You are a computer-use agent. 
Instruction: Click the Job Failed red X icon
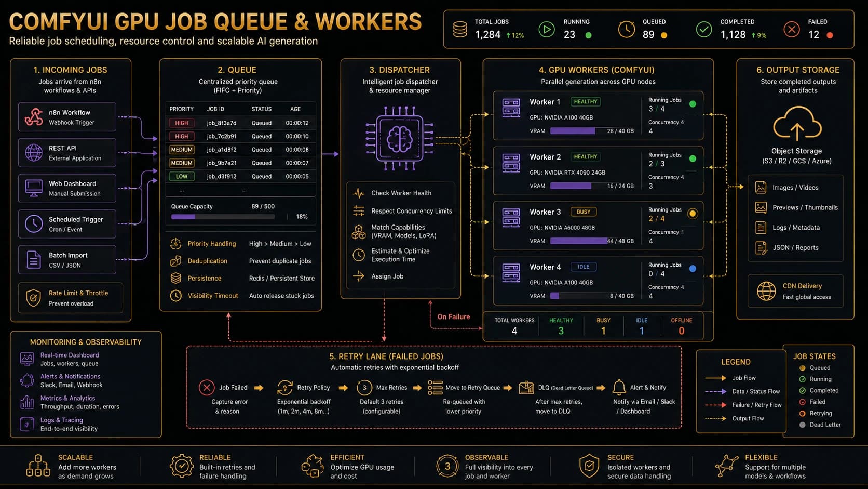[207, 388]
